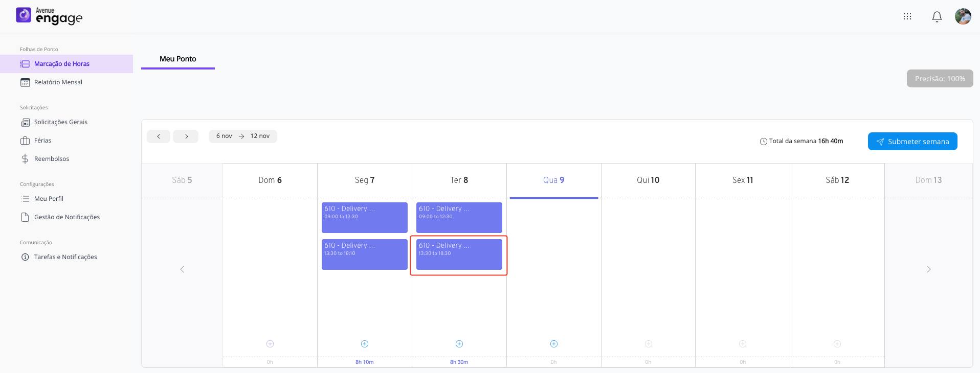Add a time entry on Sáb 12

837,344
